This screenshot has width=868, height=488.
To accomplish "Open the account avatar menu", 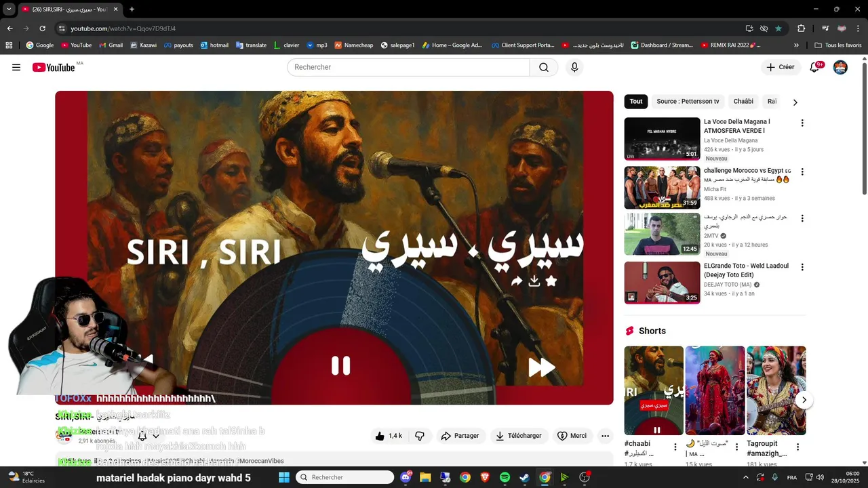I will [x=840, y=67].
